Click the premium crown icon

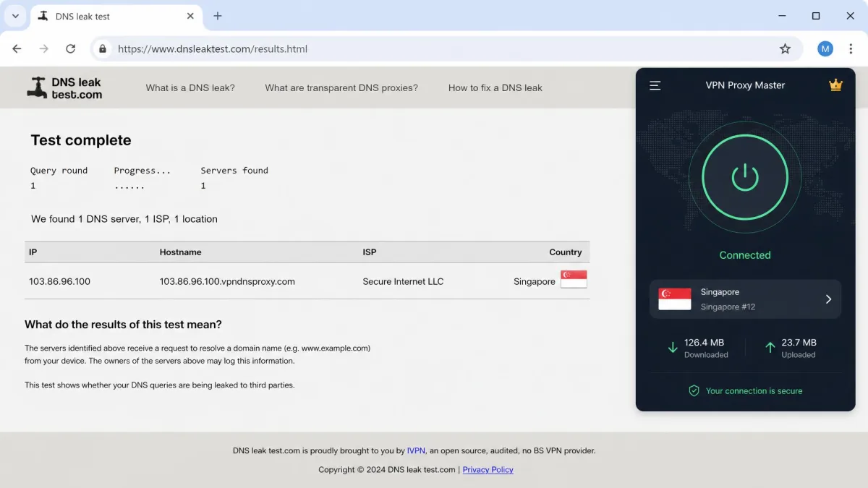tap(835, 85)
